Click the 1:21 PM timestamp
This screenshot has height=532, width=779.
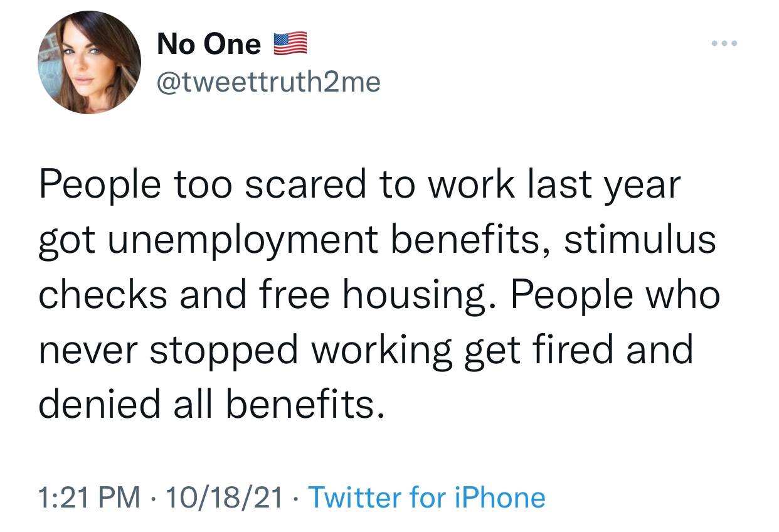89,497
